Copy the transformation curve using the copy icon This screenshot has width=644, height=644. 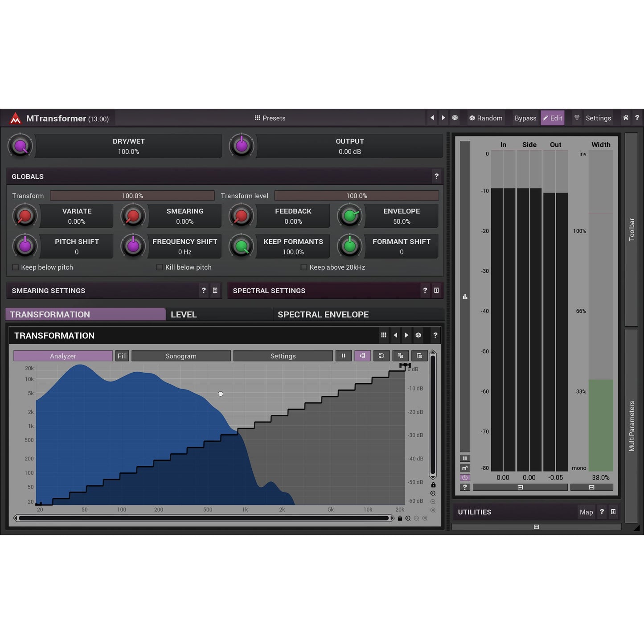coord(400,356)
